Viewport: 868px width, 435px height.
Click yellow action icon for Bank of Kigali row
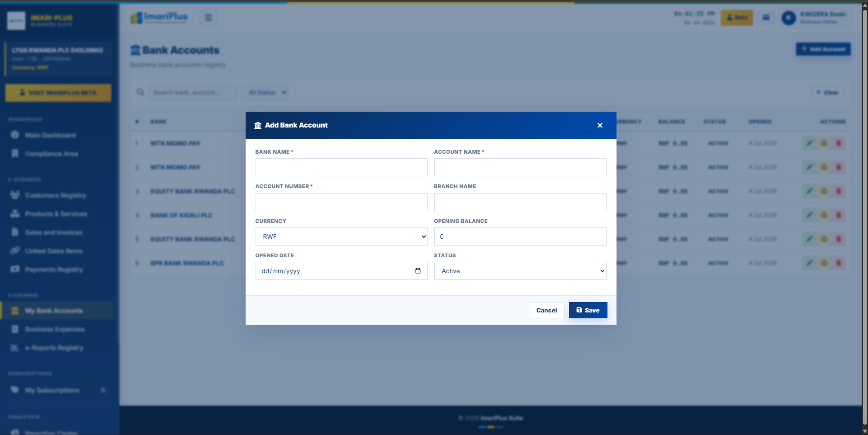coord(824,215)
